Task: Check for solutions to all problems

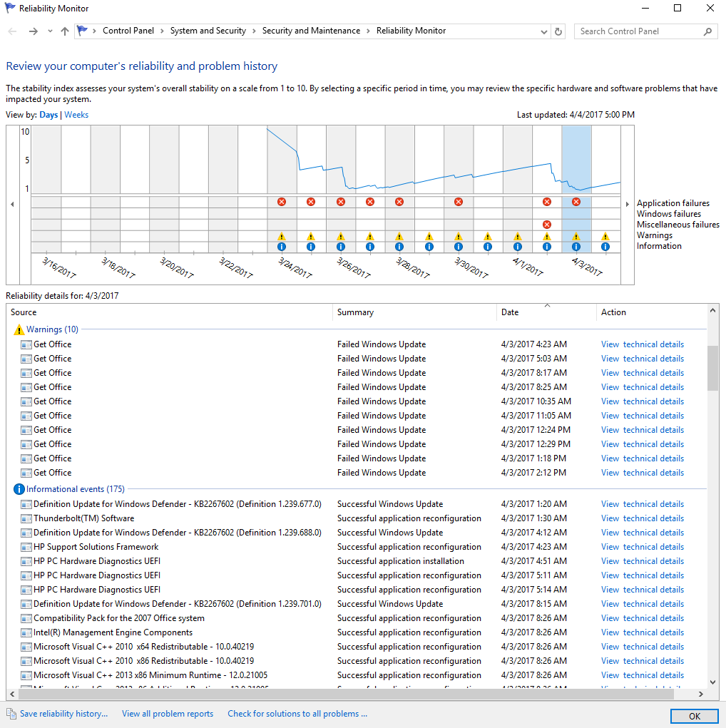Action: 297,714
